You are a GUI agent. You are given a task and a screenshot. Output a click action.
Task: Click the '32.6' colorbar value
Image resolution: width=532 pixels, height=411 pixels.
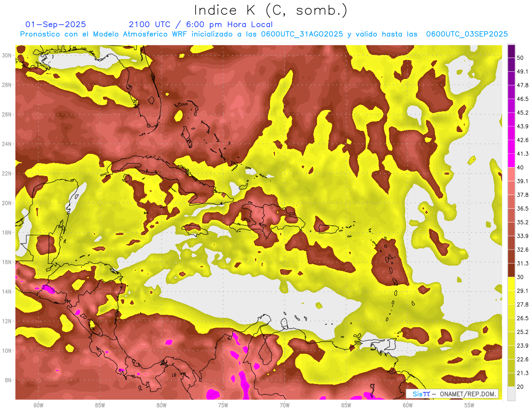click(522, 250)
